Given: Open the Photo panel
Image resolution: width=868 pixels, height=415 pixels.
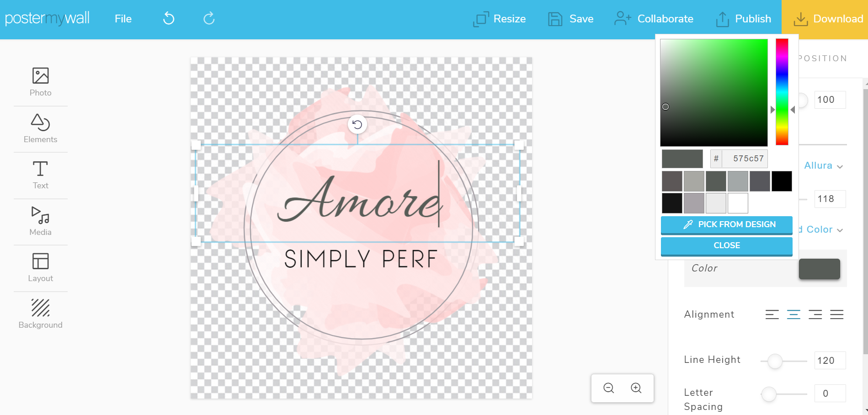Looking at the screenshot, I should (40, 82).
